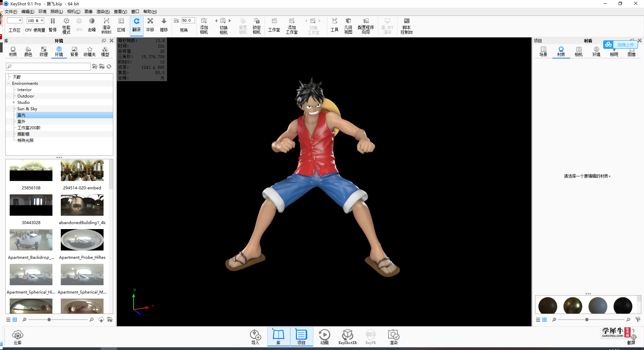Switch library to Colors tab
This screenshot has width=644, height=350.
(28, 52)
